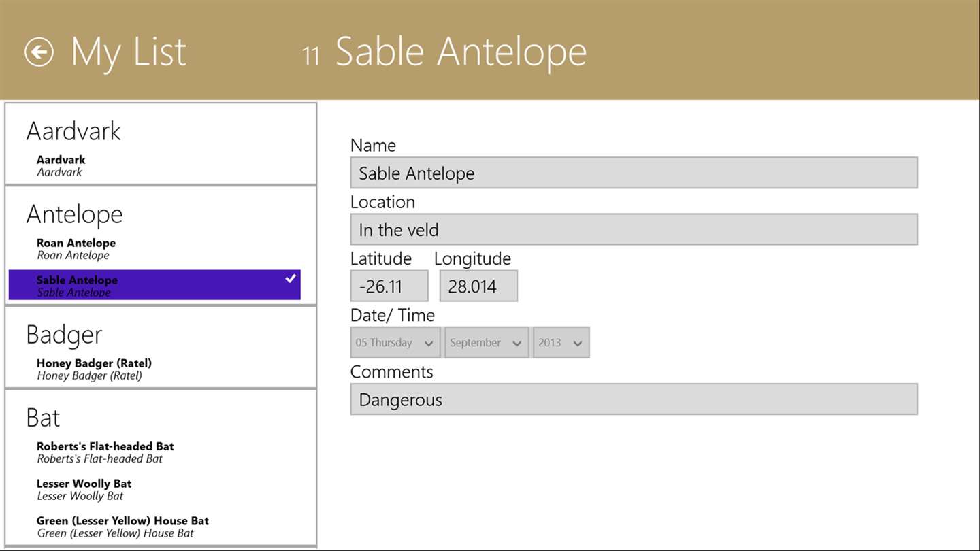
Task: Pick the Lesser Woolly Bat item
Action: tap(84, 489)
